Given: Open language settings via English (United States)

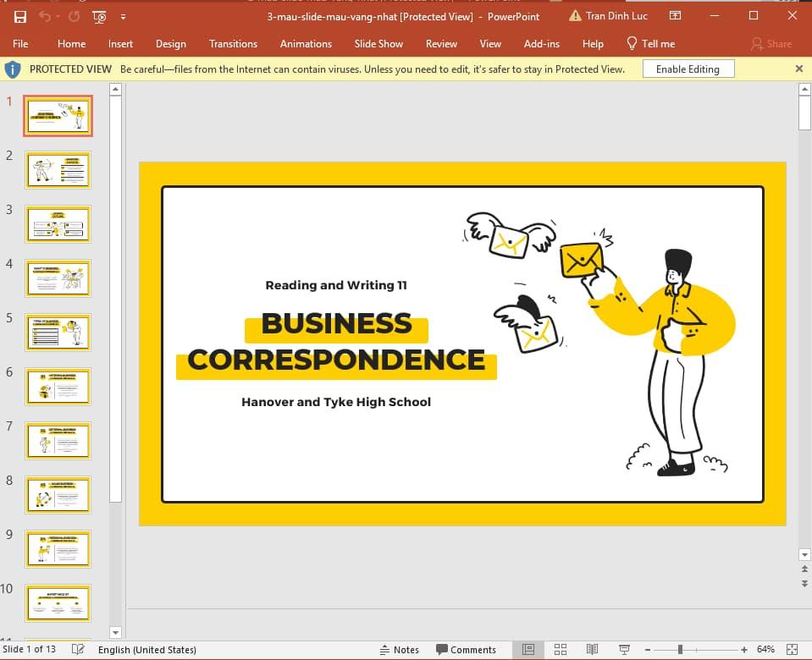Looking at the screenshot, I should (148, 649).
